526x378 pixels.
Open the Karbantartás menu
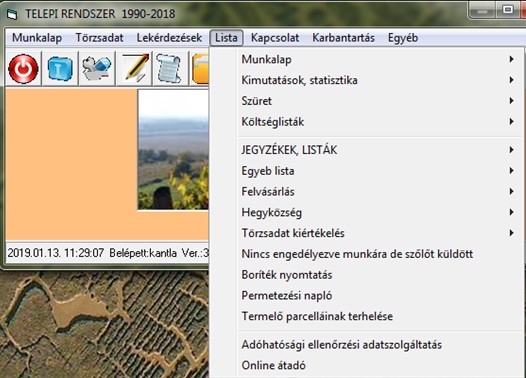click(x=343, y=38)
